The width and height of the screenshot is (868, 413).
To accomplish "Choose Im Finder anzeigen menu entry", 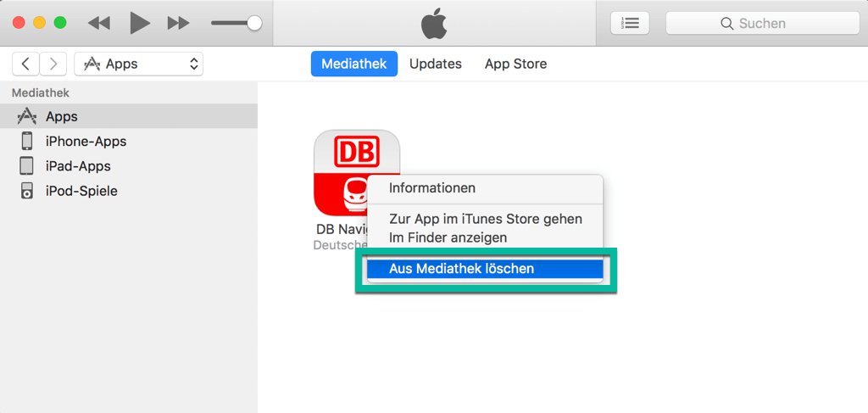I will [x=484, y=237].
